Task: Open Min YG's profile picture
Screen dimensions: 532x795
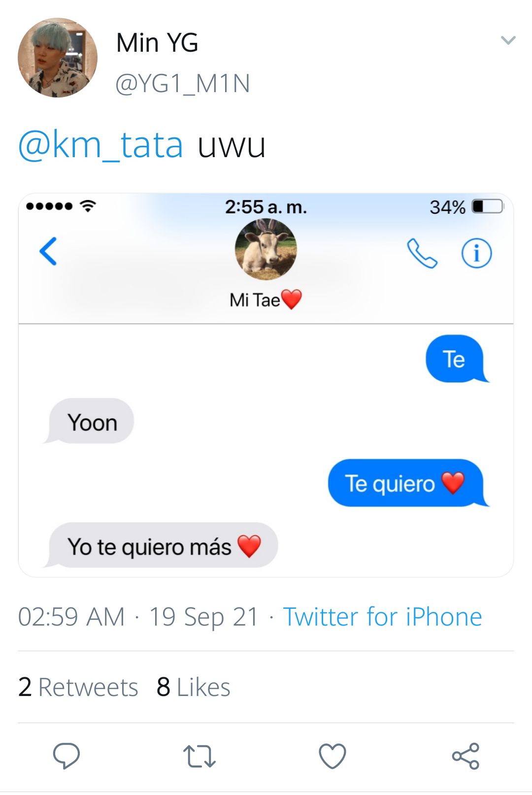Action: tap(58, 58)
